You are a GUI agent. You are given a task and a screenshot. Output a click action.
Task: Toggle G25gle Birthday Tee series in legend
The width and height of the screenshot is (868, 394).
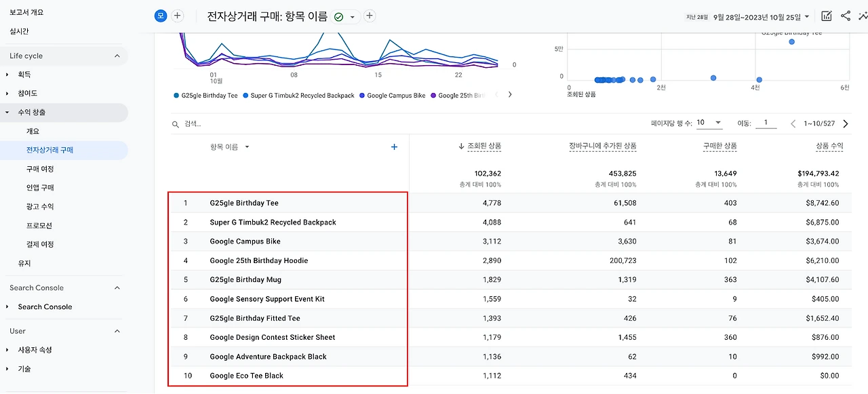(x=206, y=96)
